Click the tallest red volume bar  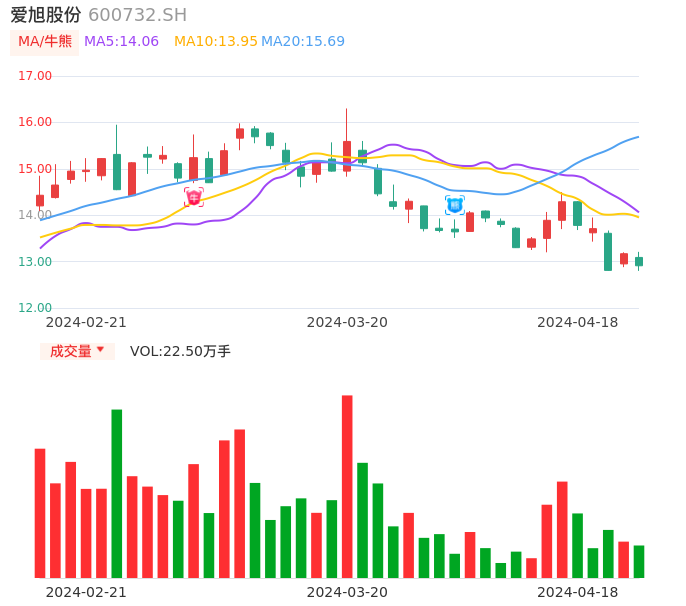coord(347,486)
